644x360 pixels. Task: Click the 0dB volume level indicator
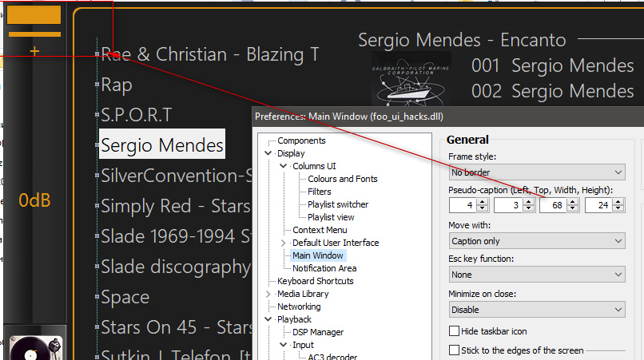pos(34,200)
